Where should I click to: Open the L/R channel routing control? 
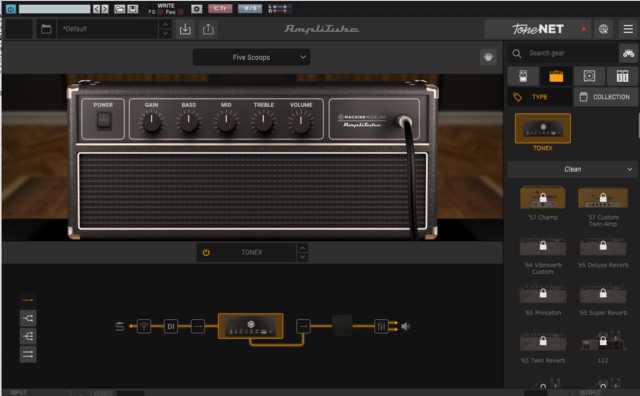[280, 9]
